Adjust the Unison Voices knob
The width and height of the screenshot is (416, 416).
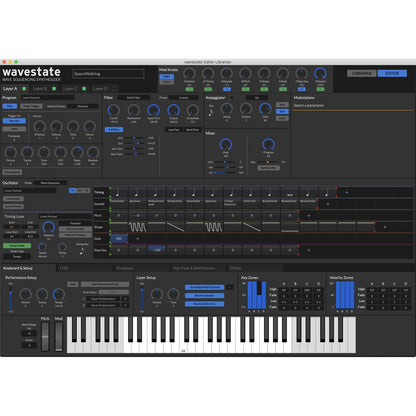(x=40, y=127)
